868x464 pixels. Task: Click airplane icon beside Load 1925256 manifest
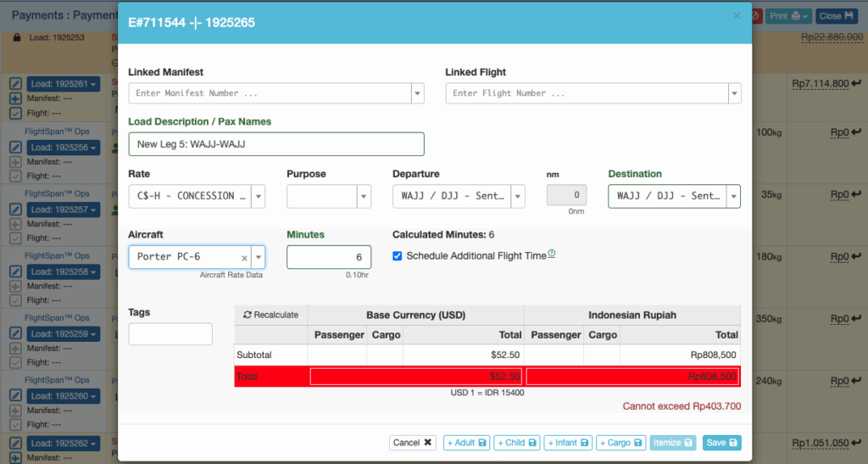(15, 161)
